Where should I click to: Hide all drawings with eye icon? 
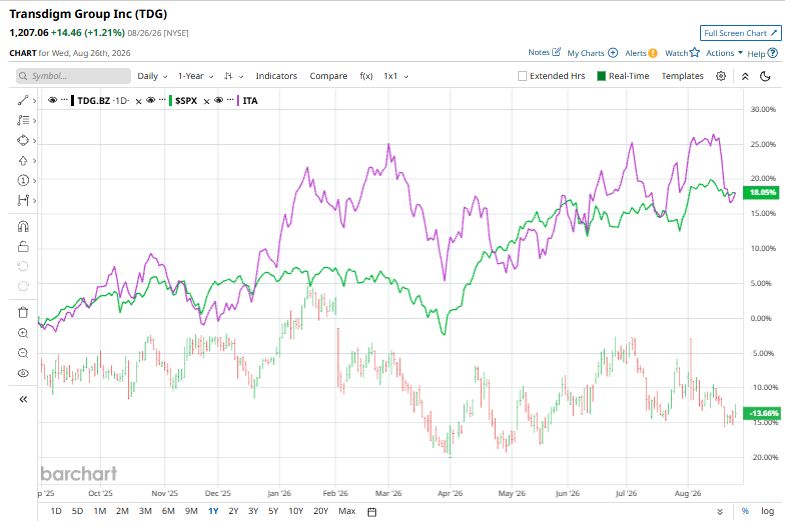tap(23, 373)
